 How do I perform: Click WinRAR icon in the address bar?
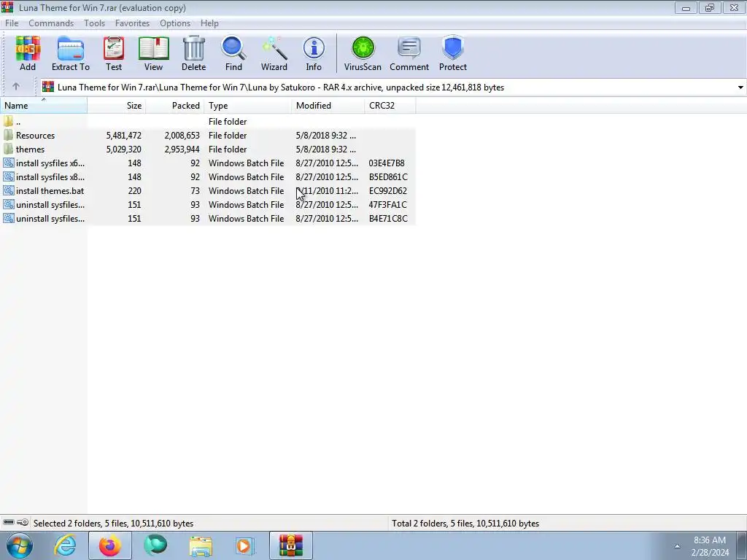coord(48,87)
